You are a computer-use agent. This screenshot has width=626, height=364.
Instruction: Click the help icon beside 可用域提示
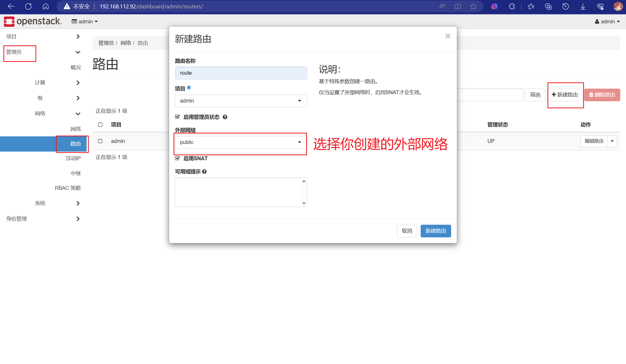click(x=205, y=172)
